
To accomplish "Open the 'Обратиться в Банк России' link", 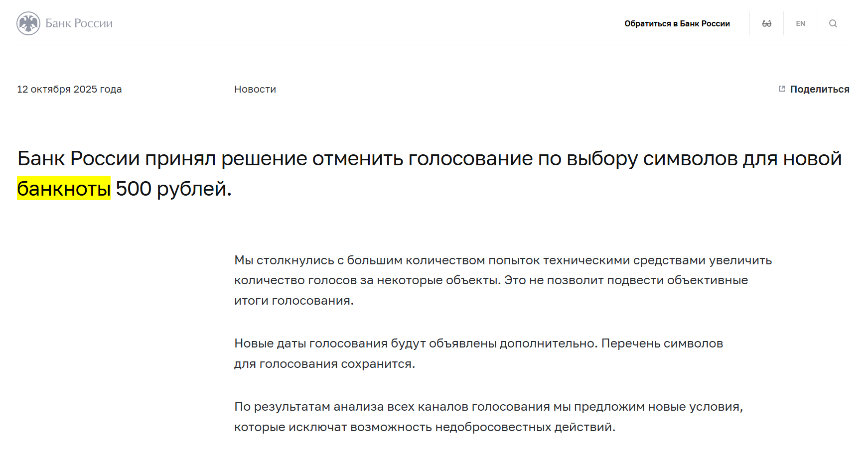I will click(677, 23).
